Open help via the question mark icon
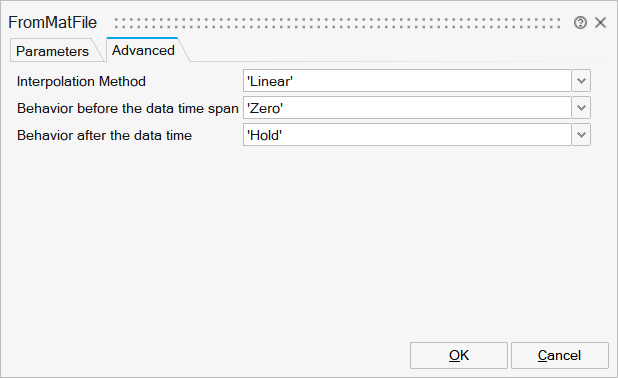The image size is (618, 378). (580, 22)
